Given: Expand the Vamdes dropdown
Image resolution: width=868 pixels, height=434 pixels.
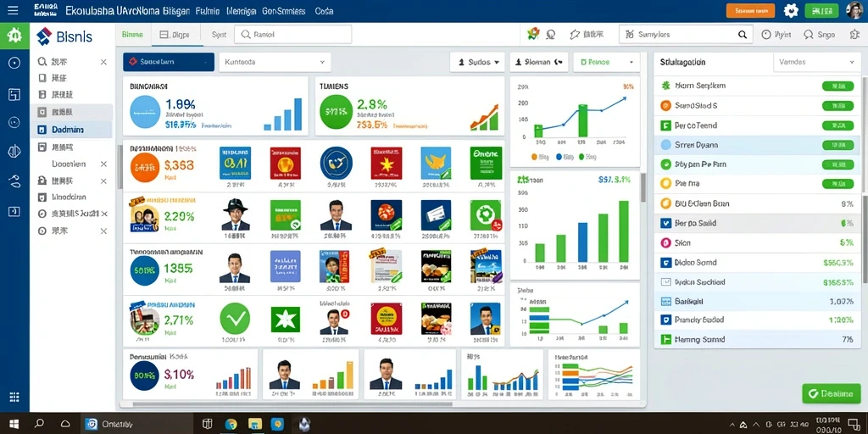Looking at the screenshot, I should [816, 63].
